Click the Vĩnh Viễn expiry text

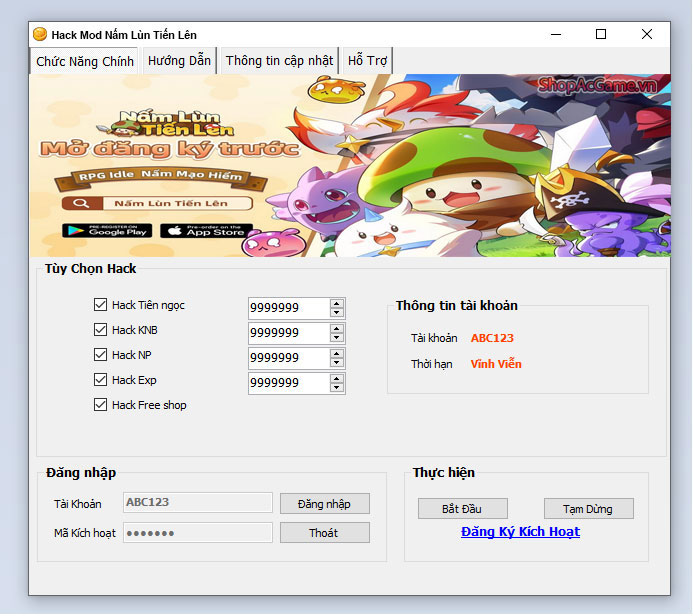496,364
